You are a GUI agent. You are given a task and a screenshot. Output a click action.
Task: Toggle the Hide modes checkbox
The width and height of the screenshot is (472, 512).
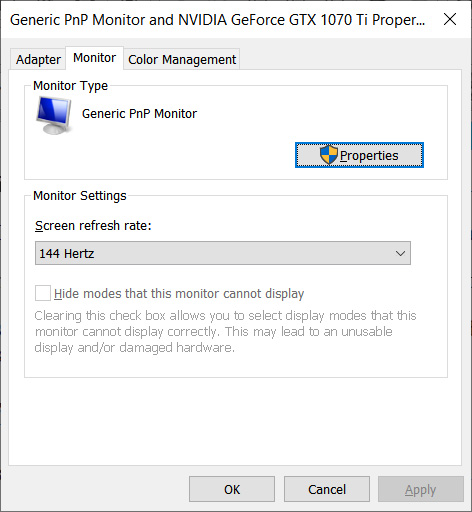click(x=43, y=293)
